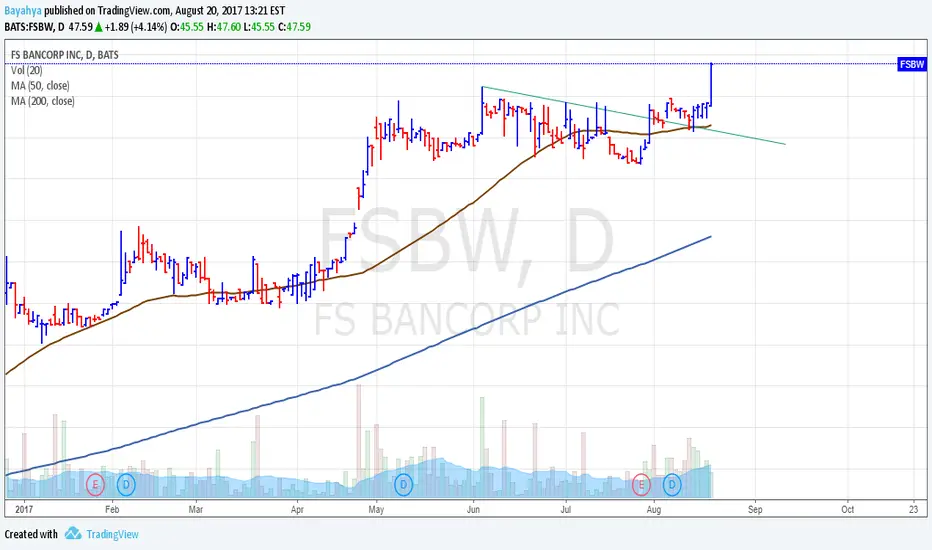Click the Feb date axis label
The image size is (932, 550).
pos(112,510)
